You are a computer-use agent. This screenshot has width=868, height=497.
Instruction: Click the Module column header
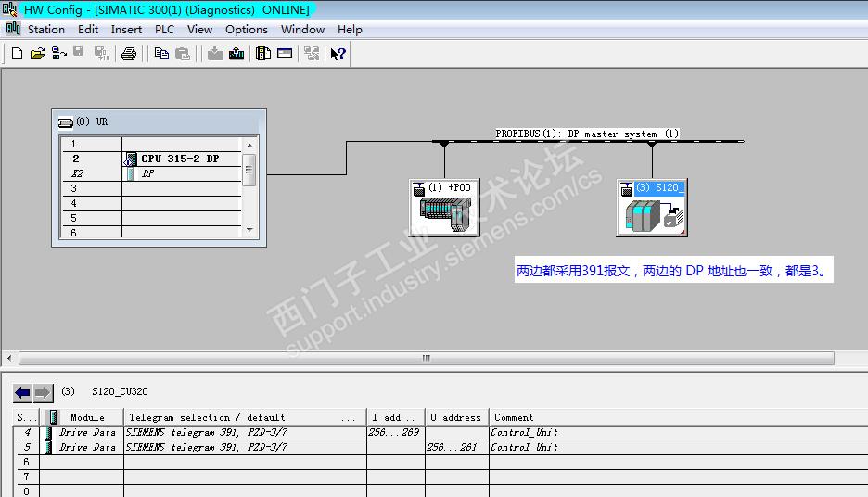tap(83, 417)
